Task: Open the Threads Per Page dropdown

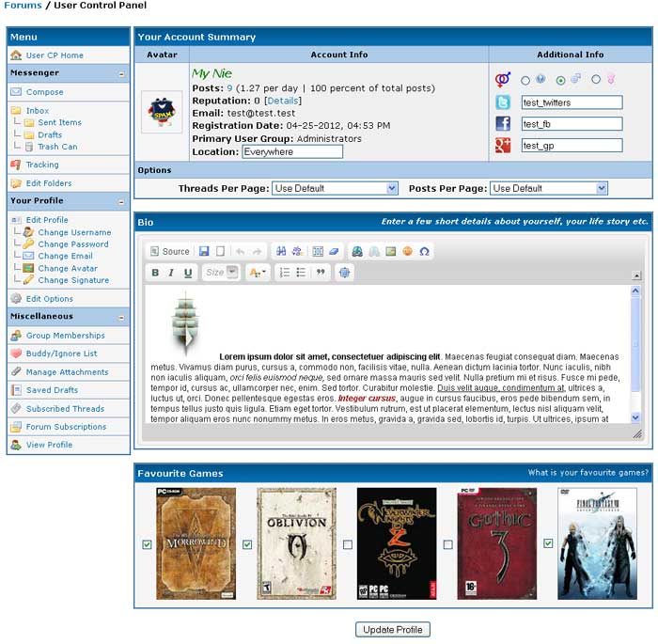Action: click(335, 188)
